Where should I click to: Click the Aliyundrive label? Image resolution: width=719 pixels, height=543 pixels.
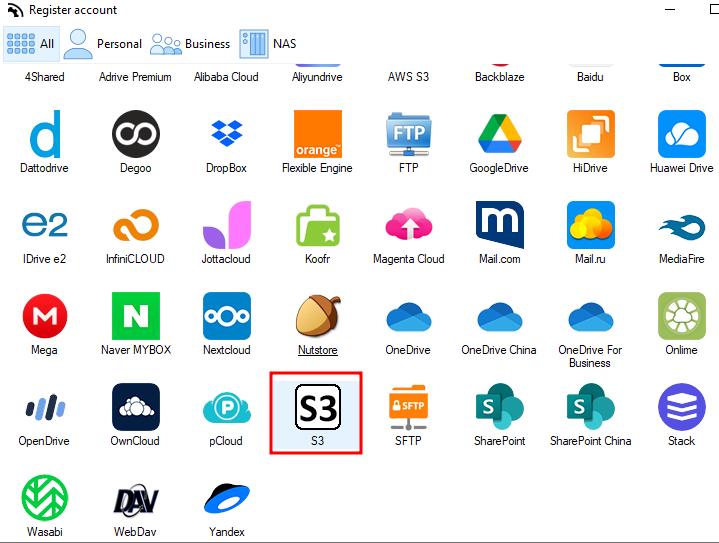[317, 77]
